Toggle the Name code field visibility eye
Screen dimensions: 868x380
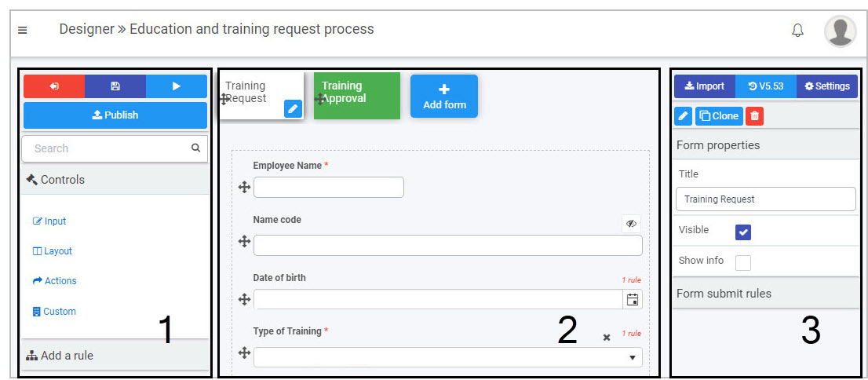coord(631,224)
